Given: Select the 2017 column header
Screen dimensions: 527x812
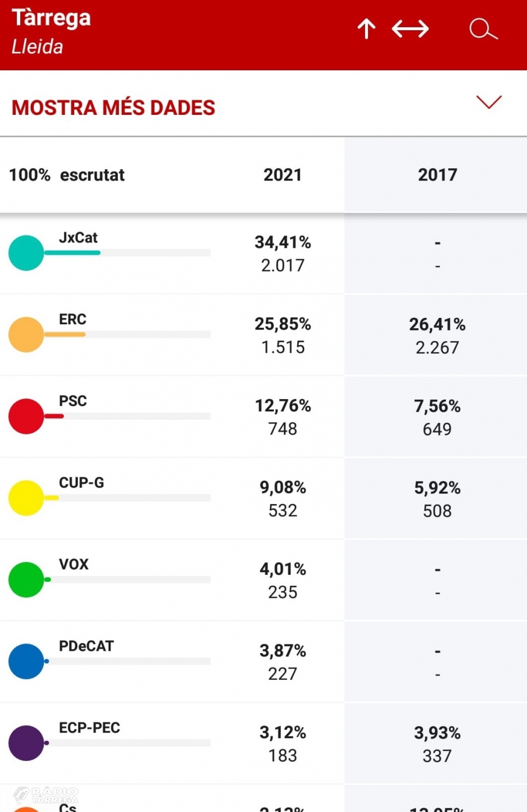Looking at the screenshot, I should 437,175.
